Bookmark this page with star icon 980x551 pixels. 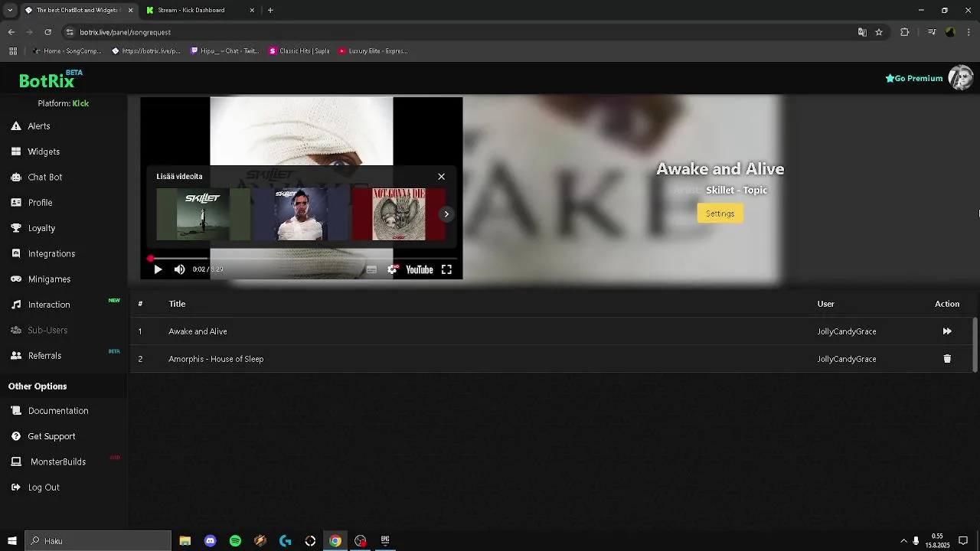coord(879,32)
